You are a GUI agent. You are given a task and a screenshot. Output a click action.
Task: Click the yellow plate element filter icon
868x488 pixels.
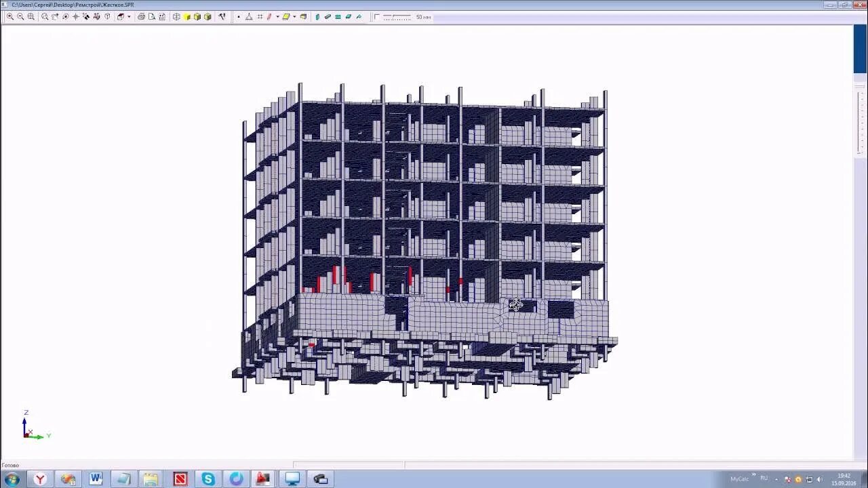pos(286,16)
